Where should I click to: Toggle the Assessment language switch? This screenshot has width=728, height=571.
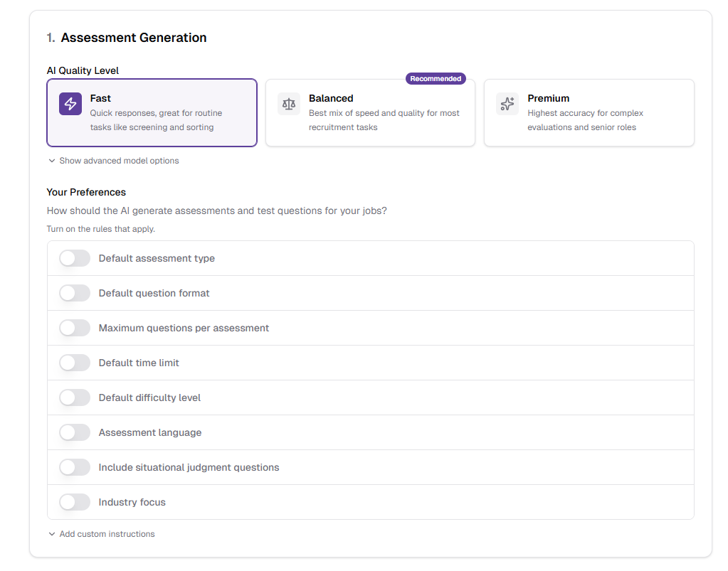pyautogui.click(x=74, y=432)
